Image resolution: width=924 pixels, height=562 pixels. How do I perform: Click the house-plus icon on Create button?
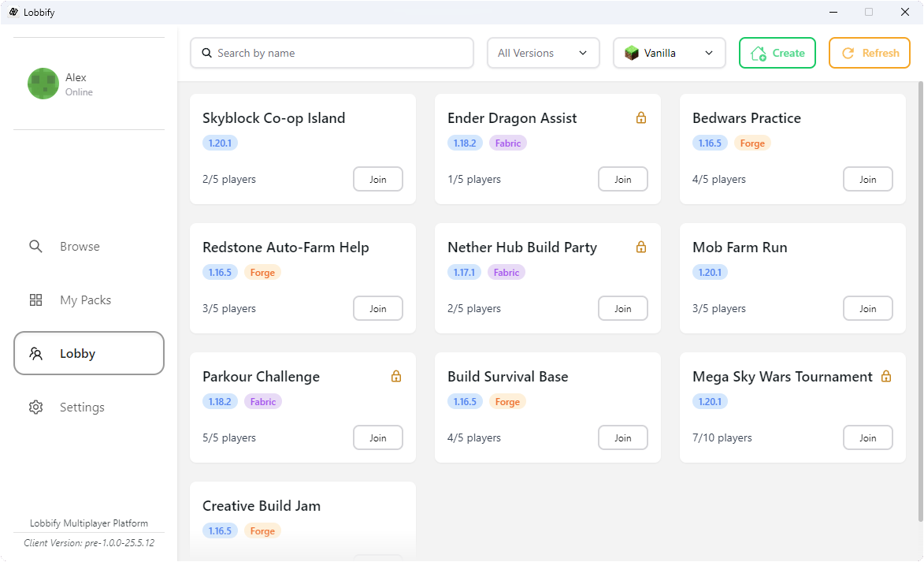[759, 54]
